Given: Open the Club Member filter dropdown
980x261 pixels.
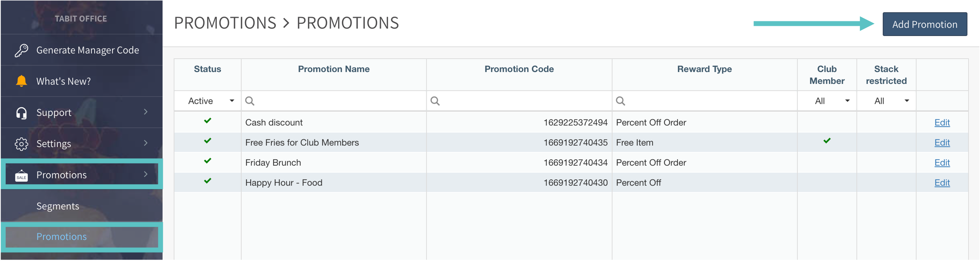Looking at the screenshot, I should [x=847, y=101].
